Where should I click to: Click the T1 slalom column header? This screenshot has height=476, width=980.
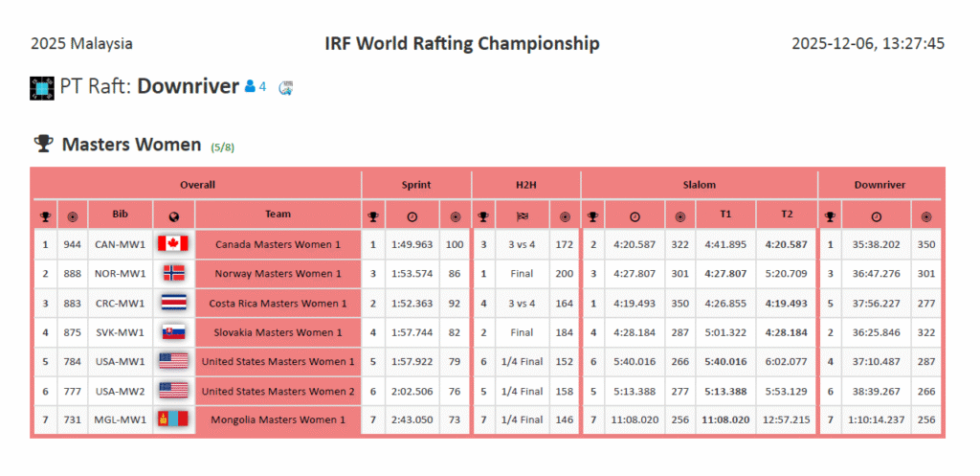pyautogui.click(x=725, y=215)
